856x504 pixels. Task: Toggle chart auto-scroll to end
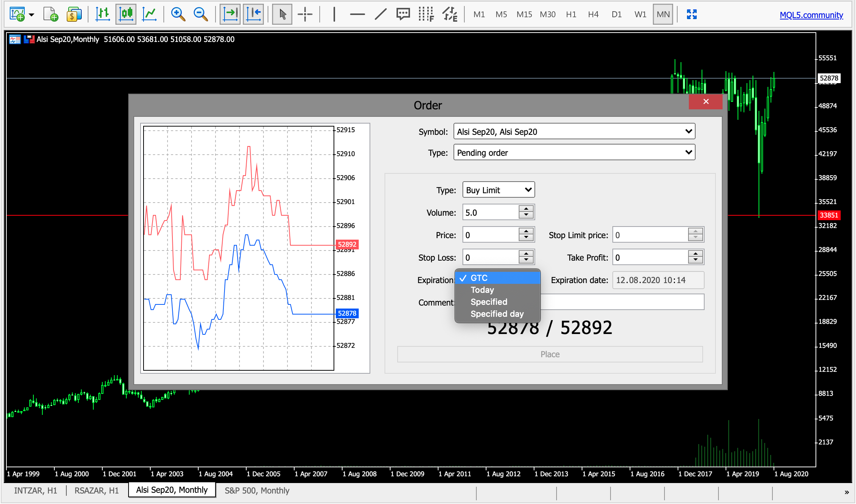coord(230,15)
